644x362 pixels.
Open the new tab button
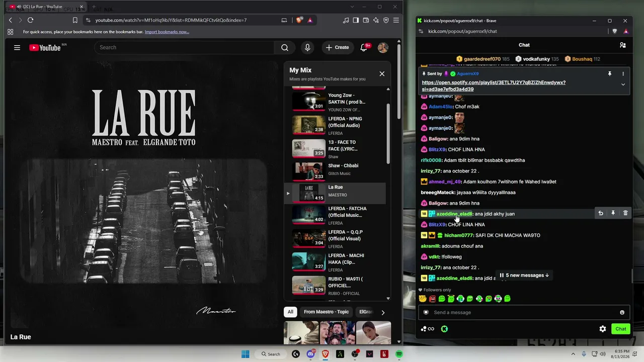click(94, 7)
